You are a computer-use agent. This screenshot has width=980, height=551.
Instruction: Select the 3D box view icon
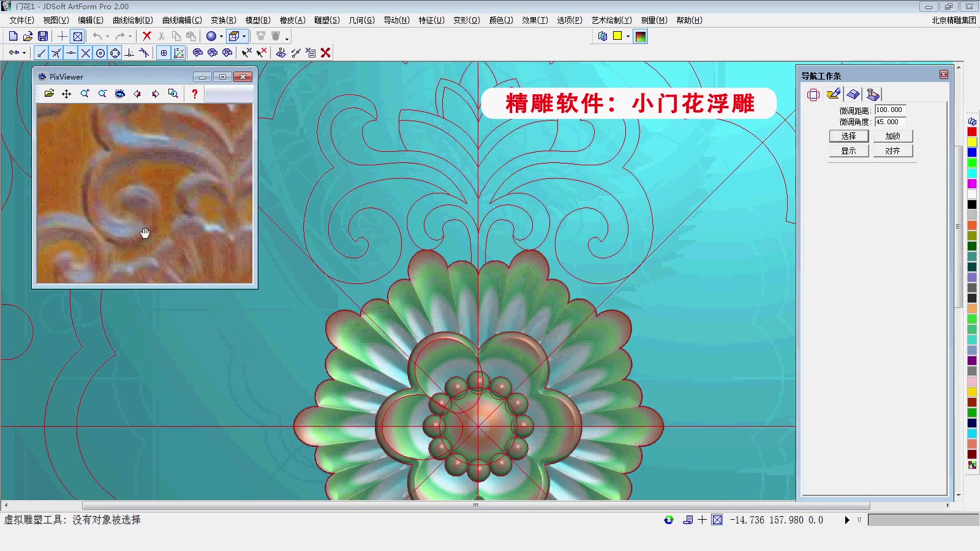tap(233, 36)
